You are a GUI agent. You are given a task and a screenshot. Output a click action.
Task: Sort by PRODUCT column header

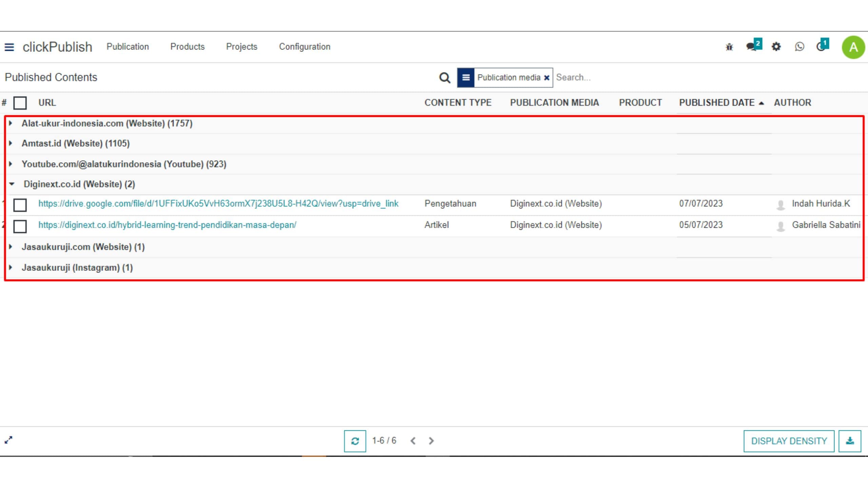(x=640, y=103)
